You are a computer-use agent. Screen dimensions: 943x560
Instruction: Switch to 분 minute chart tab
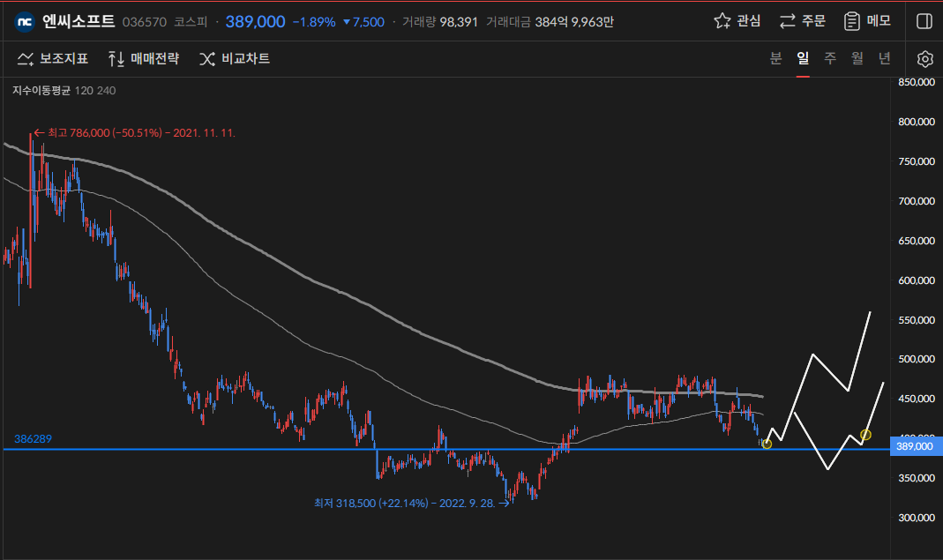click(775, 58)
